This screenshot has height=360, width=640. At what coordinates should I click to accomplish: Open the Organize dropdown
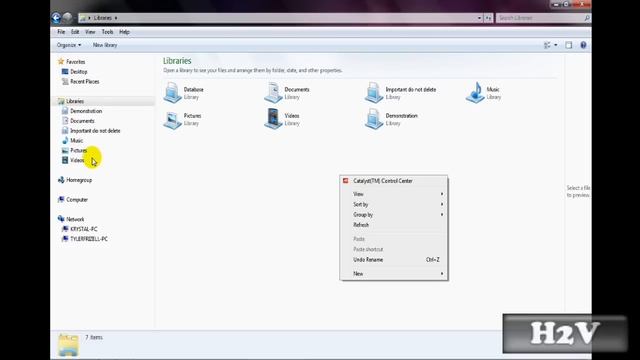pyautogui.click(x=69, y=45)
